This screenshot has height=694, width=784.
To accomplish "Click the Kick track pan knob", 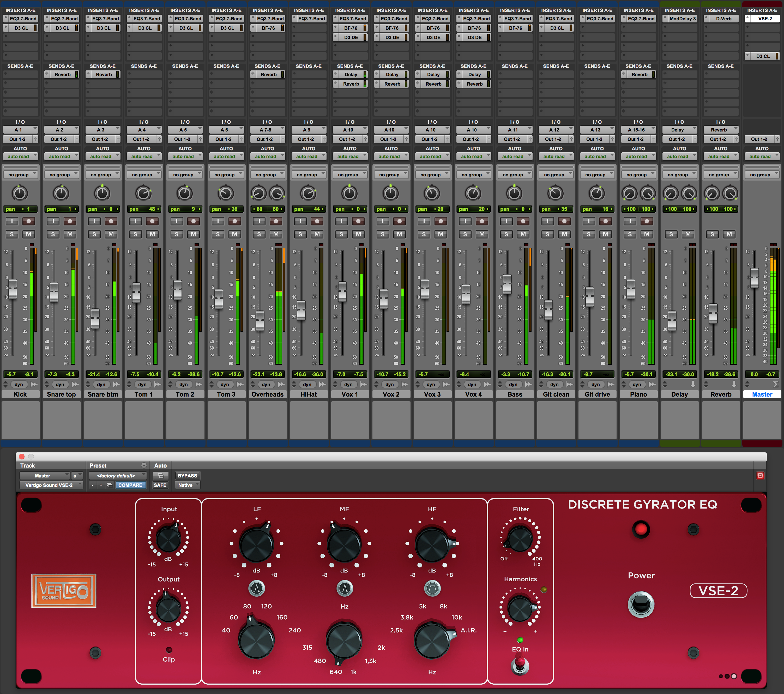I will tap(20, 193).
